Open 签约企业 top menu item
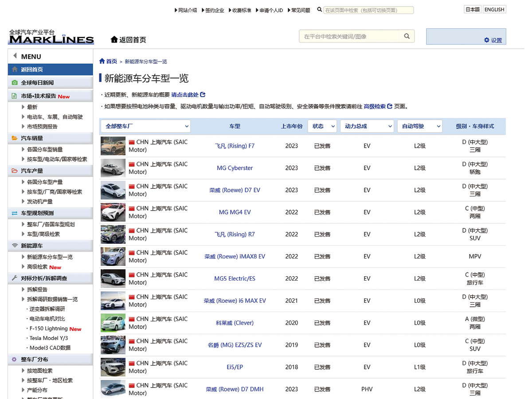The height and width of the screenshot is (399, 532). [x=213, y=10]
